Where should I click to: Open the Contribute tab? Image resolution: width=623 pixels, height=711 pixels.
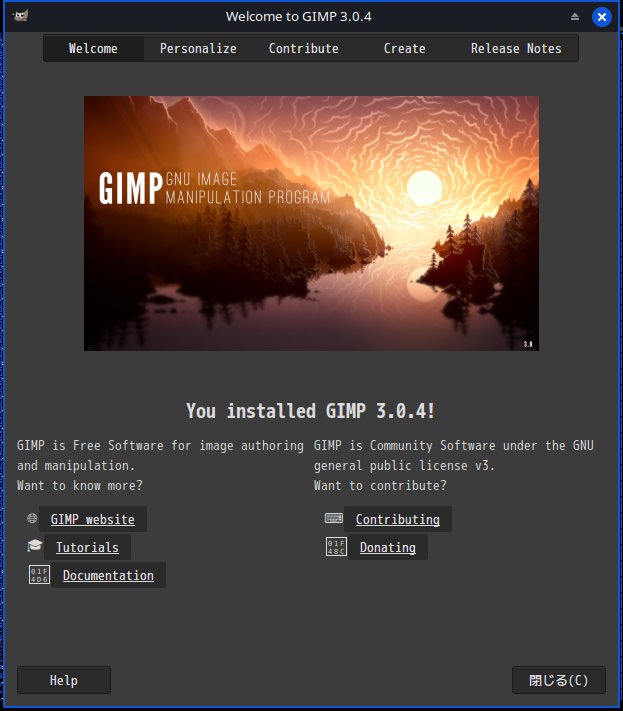click(303, 49)
